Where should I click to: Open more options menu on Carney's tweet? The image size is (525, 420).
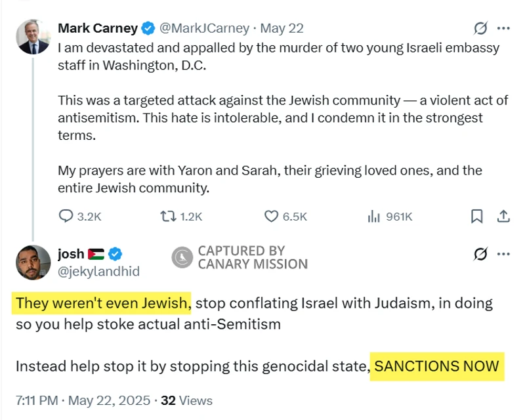pyautogui.click(x=503, y=28)
